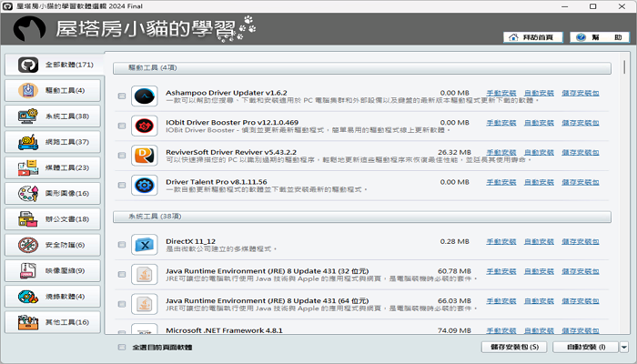The height and width of the screenshot is (364, 637).
Task: Switch to the 辦公文書(18) category
Action: tap(53, 219)
